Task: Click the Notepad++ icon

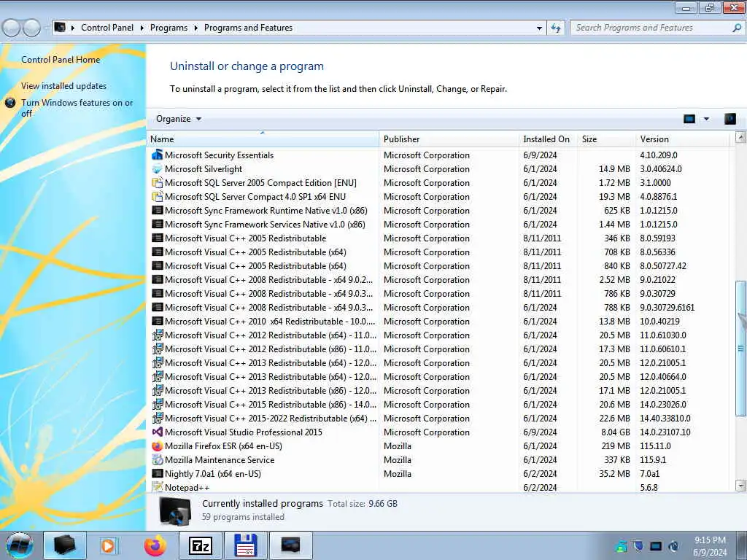Action: coord(158,486)
